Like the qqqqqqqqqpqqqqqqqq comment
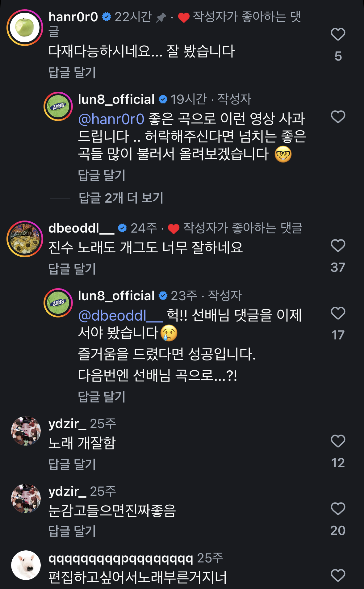 [x=338, y=575]
